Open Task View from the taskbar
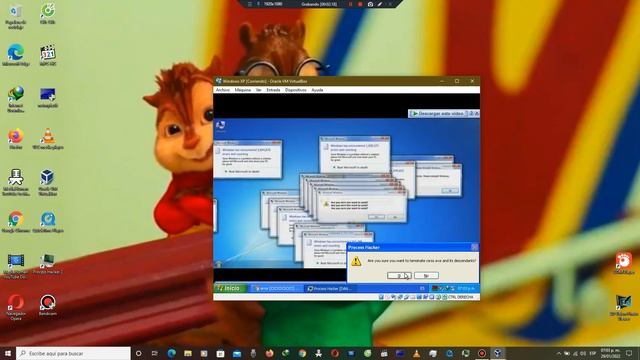The width and height of the screenshot is (640, 360). [x=155, y=353]
